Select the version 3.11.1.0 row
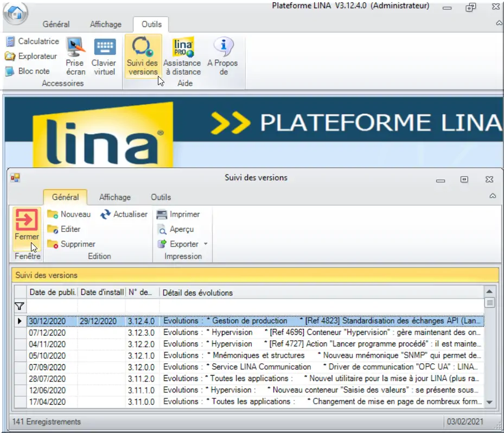Viewport: 504px width, 433px height. pos(256,390)
